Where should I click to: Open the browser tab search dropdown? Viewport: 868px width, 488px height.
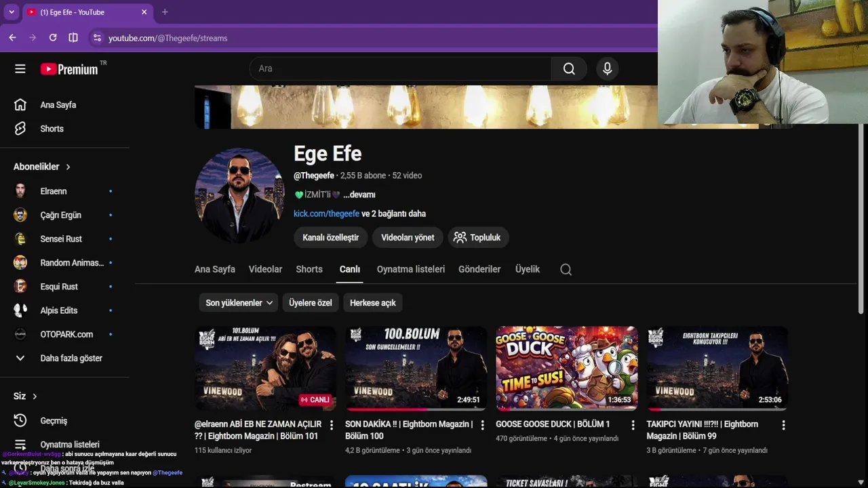[12, 12]
